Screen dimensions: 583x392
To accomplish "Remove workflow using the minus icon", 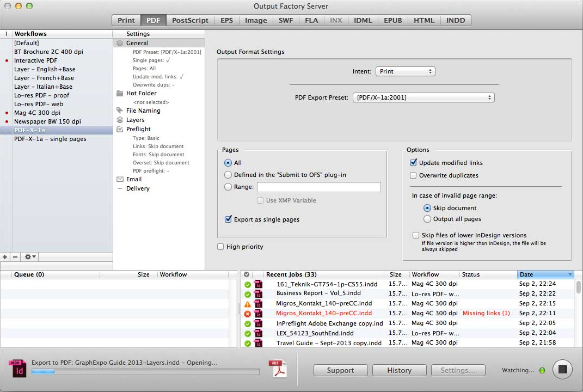I will click(x=15, y=256).
